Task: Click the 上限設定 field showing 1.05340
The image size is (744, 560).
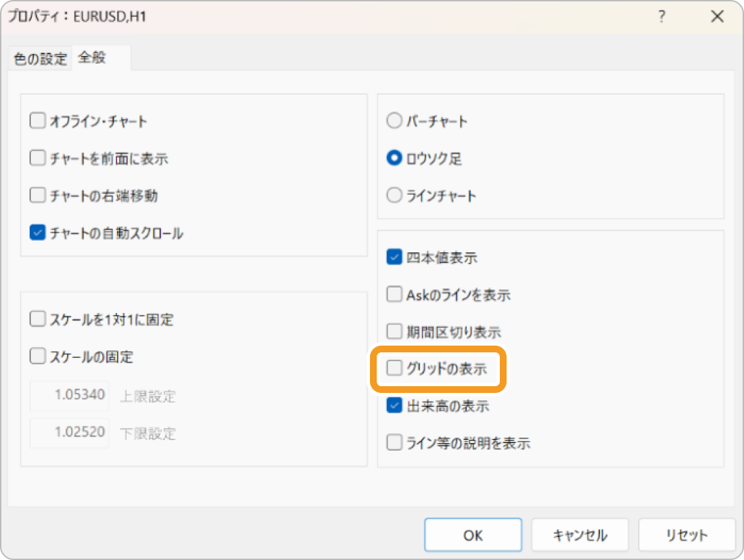Action: click(x=69, y=396)
